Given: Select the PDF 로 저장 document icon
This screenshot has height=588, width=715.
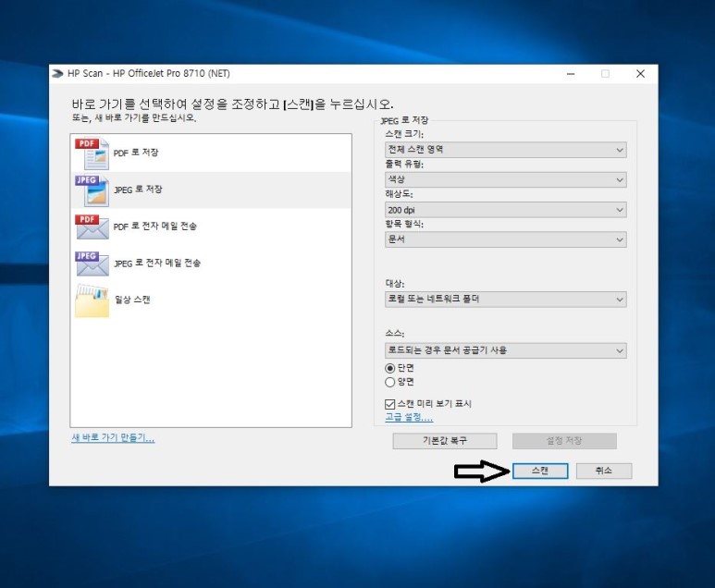Looking at the screenshot, I should pos(92,153).
